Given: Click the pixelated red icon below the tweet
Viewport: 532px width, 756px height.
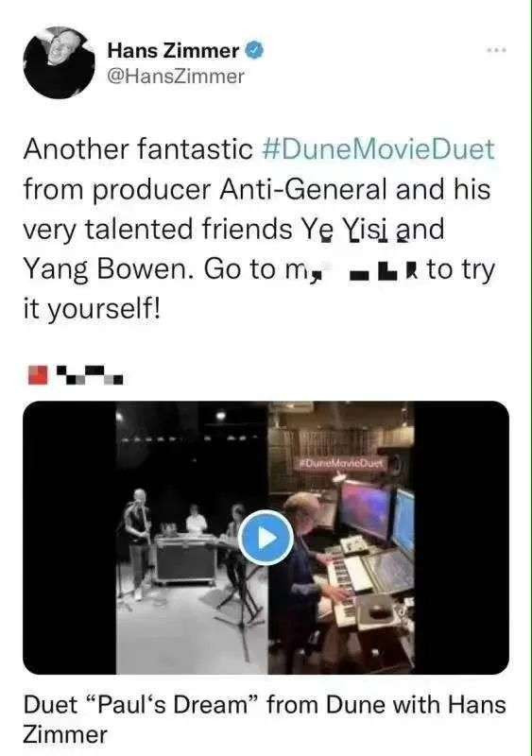Looking at the screenshot, I should 38,375.
